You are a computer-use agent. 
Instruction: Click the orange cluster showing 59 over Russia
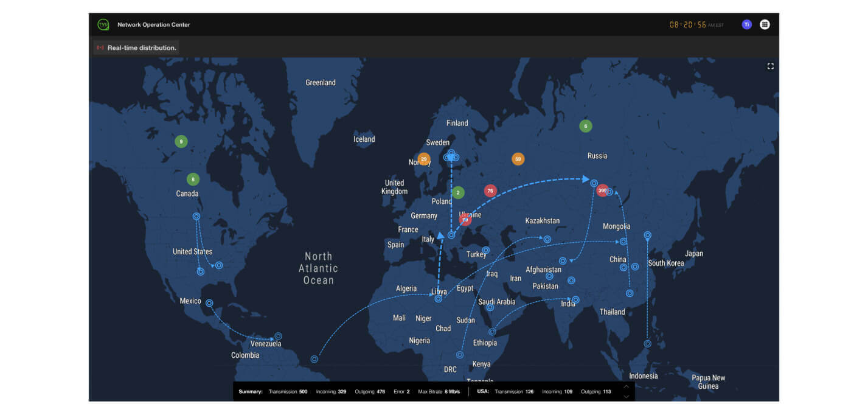518,158
